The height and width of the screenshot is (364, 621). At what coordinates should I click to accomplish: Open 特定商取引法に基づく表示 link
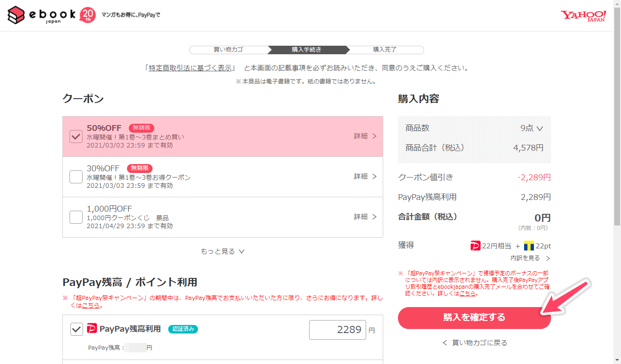tap(190, 68)
